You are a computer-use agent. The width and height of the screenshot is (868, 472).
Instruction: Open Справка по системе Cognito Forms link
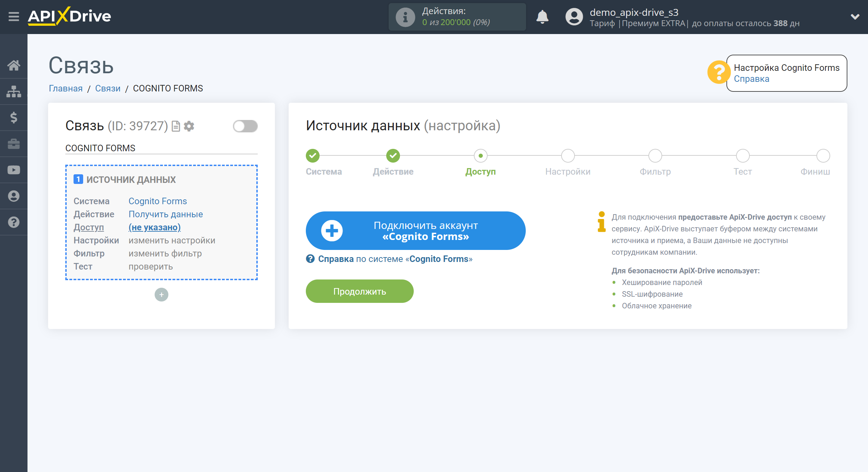click(389, 259)
